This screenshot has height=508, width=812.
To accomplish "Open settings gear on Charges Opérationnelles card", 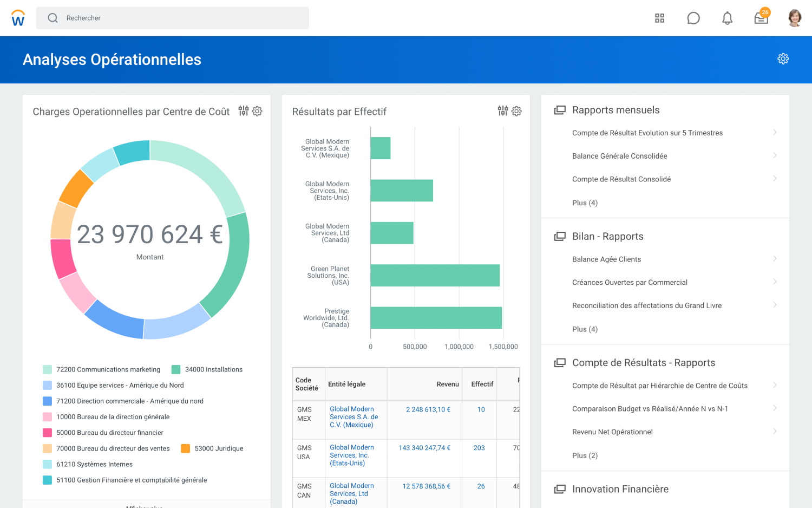I will 257,110.
